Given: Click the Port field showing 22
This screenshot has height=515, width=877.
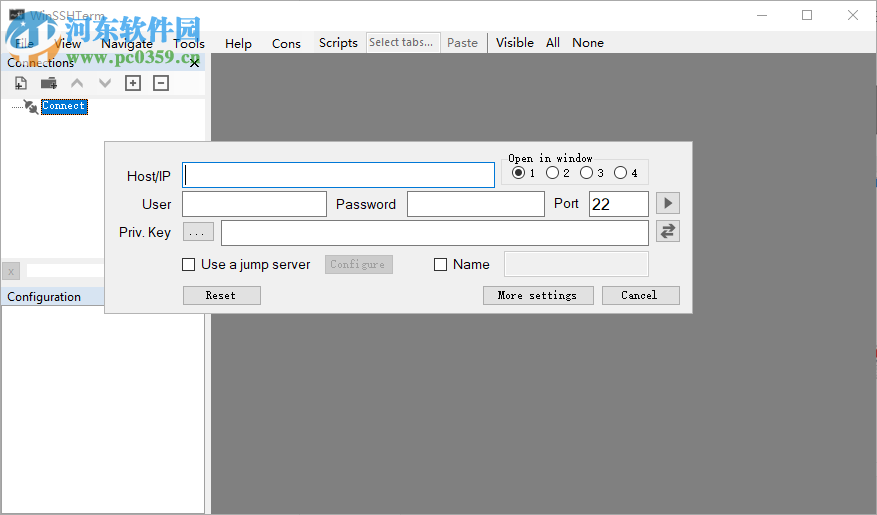Looking at the screenshot, I should coord(619,204).
